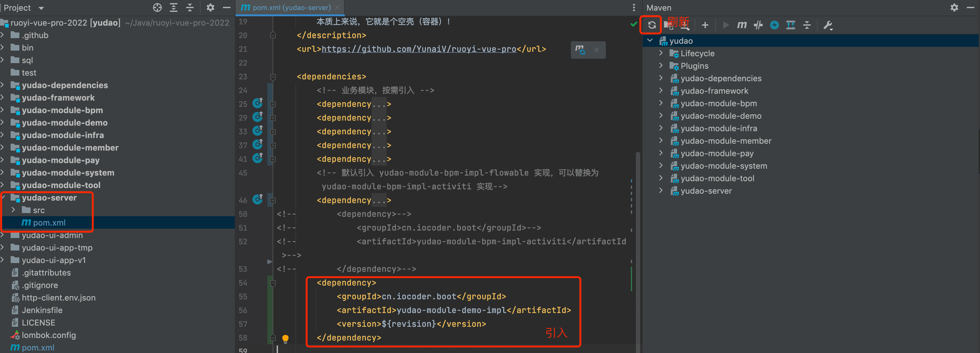Toggle Skip Tests mode in Maven toolbar
980x353 pixels.
(758, 25)
